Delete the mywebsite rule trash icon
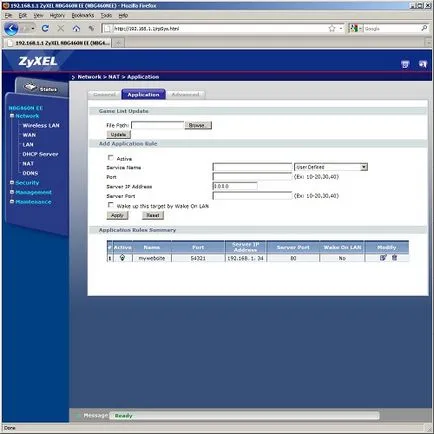Screen dimensions: 434x434 pyautogui.click(x=394, y=258)
